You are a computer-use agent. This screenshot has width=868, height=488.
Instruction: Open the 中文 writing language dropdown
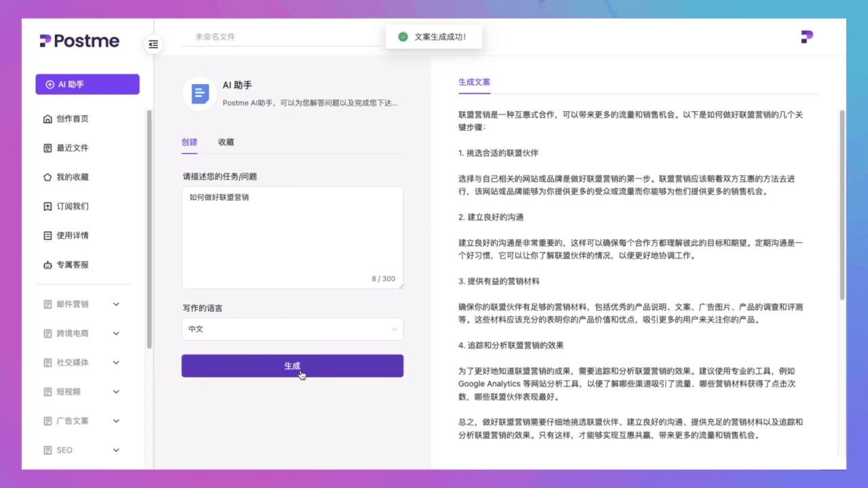click(x=292, y=329)
